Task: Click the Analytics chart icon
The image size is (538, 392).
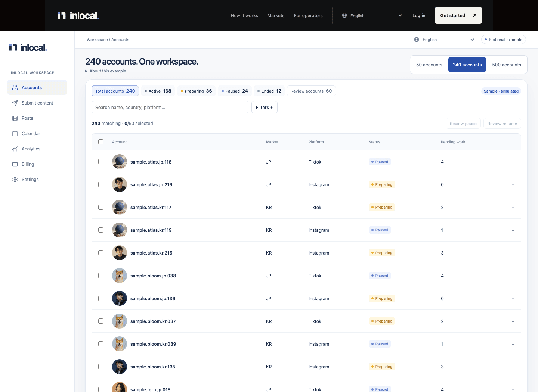Action: [x=15, y=149]
